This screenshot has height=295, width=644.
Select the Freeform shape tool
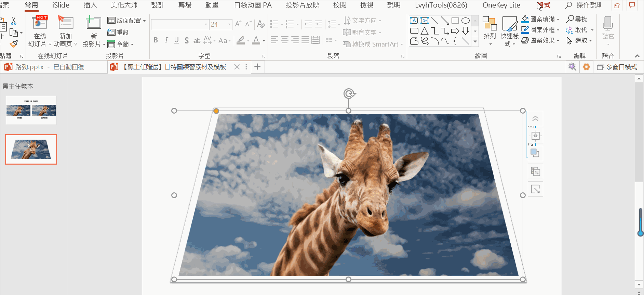[414, 41]
